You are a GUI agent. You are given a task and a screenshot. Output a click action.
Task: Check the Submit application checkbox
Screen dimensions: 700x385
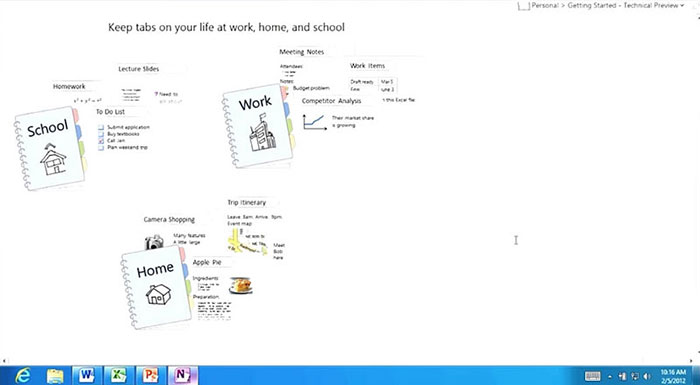101,127
